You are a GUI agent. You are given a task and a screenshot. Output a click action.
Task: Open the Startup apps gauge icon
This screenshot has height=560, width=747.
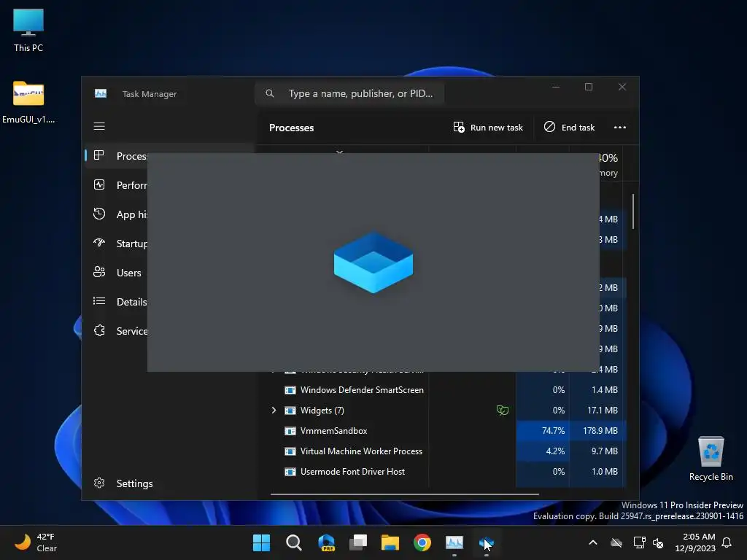tap(99, 243)
